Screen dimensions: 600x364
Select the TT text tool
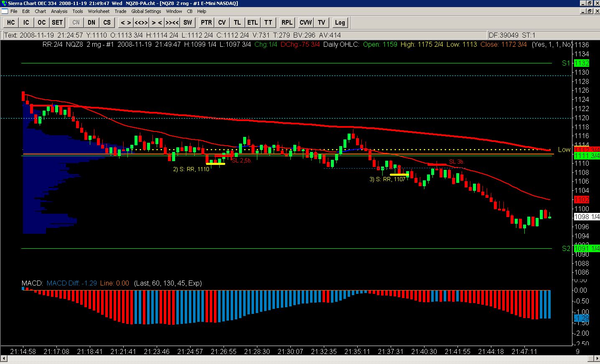(x=268, y=23)
